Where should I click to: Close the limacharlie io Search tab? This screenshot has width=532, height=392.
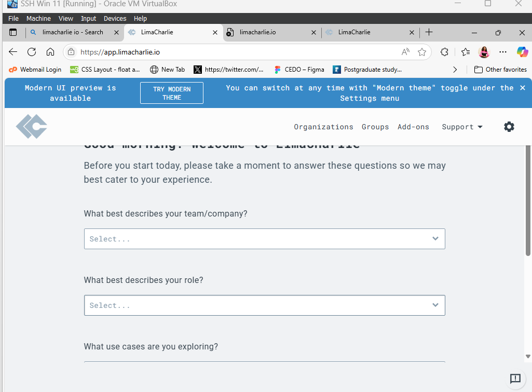(x=116, y=33)
